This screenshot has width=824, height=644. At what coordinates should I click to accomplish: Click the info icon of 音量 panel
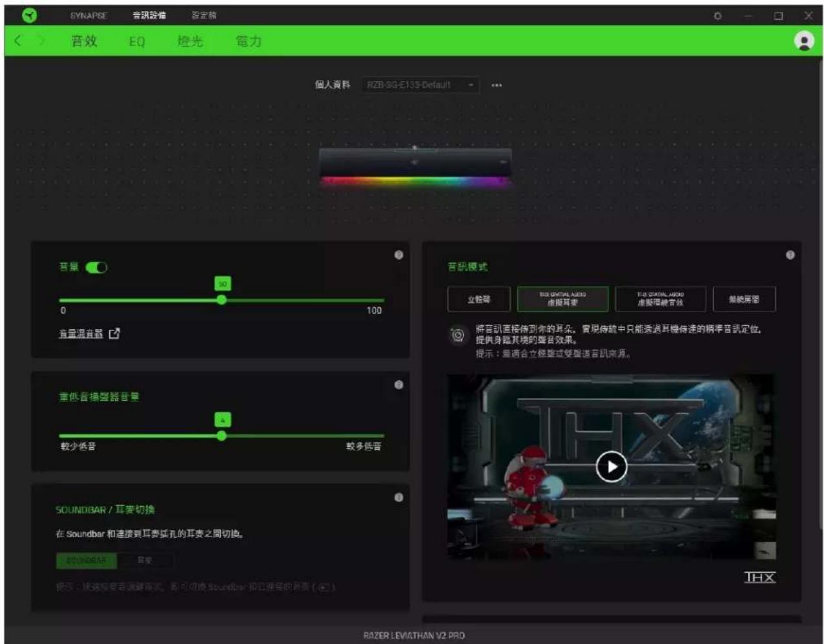tap(398, 255)
